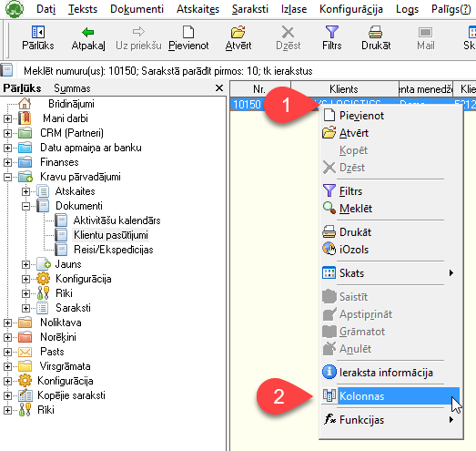This screenshot has width=476, height=451.
Task: Click the Atvērt folder toolbar icon
Action: [x=238, y=38]
